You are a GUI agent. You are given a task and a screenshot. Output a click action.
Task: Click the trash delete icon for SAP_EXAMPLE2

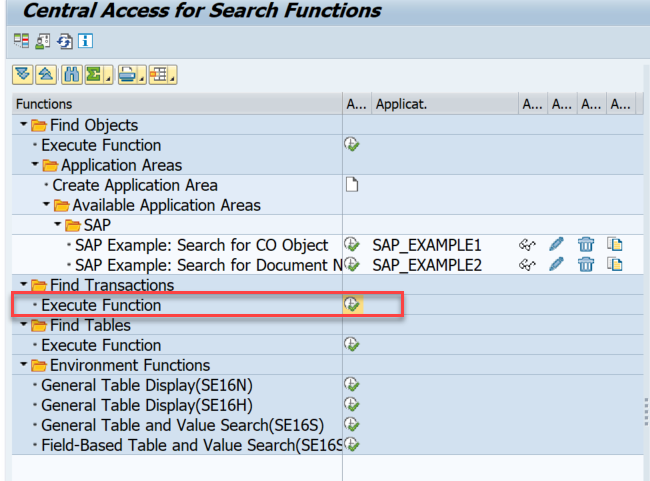(x=587, y=265)
